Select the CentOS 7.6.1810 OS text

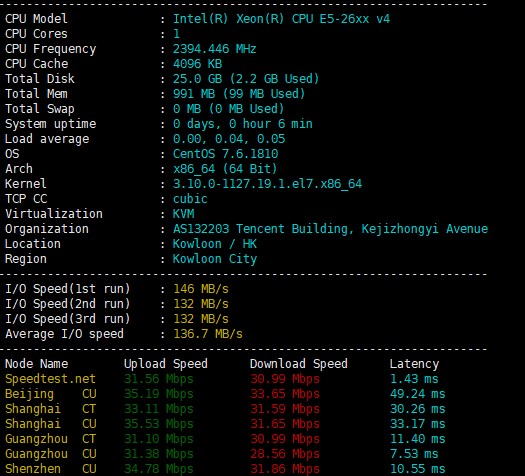point(225,154)
